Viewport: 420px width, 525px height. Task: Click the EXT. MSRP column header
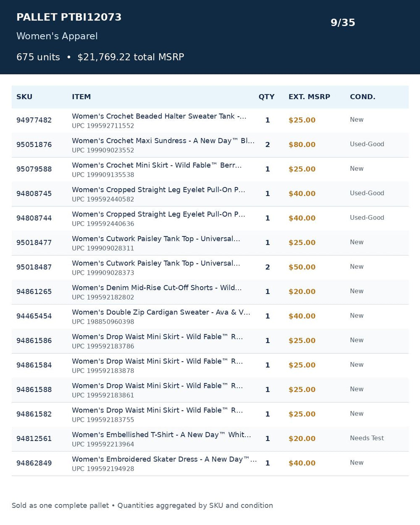pyautogui.click(x=309, y=97)
